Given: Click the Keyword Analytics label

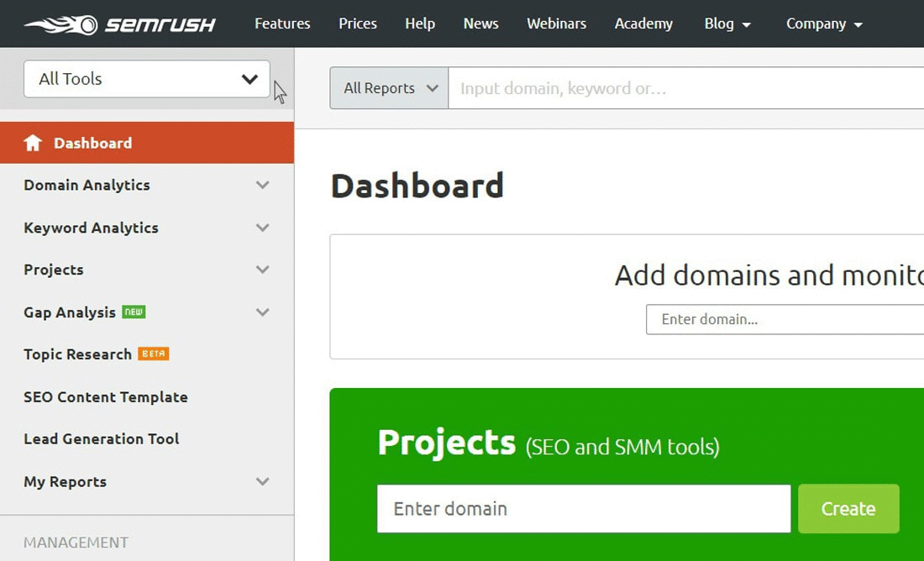Looking at the screenshot, I should [91, 228].
